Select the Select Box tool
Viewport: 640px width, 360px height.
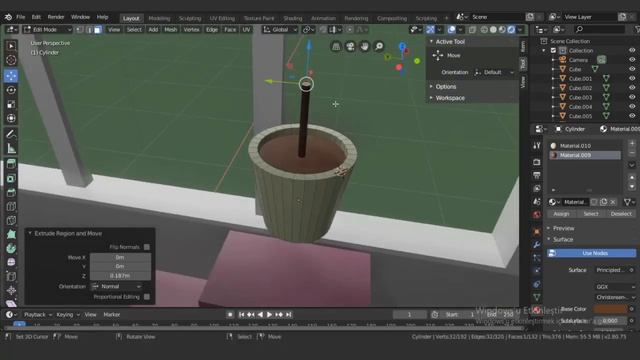click(11, 46)
